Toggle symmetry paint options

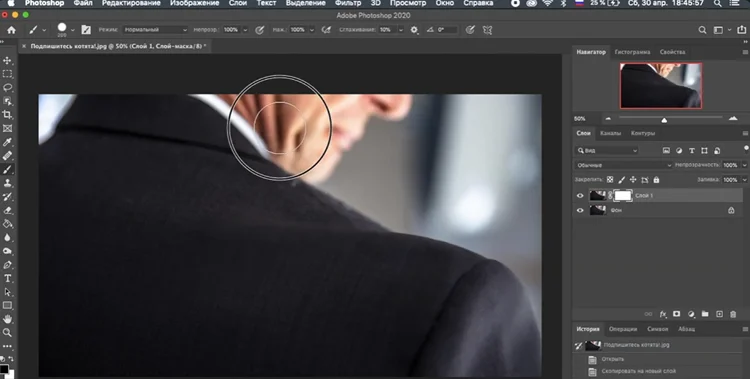pyautogui.click(x=487, y=30)
